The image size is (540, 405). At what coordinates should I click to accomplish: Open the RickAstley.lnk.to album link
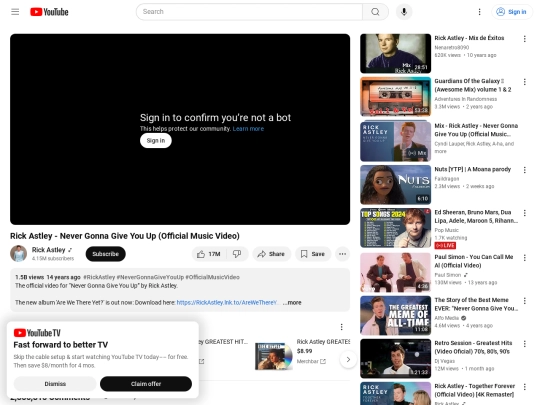click(227, 303)
